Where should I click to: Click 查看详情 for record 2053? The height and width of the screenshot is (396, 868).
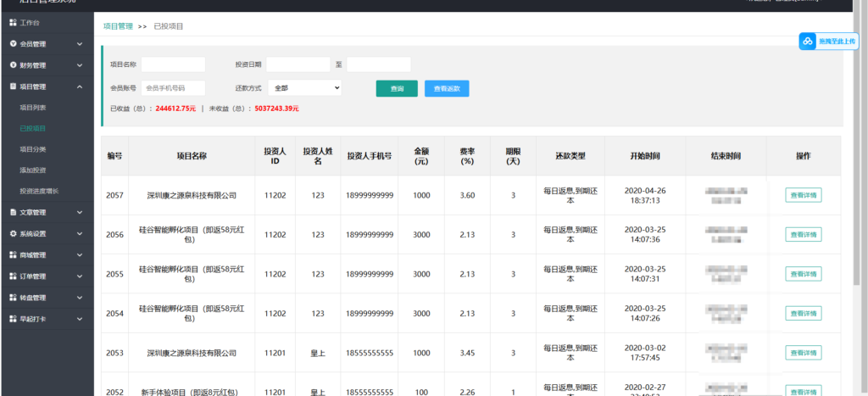(804, 353)
